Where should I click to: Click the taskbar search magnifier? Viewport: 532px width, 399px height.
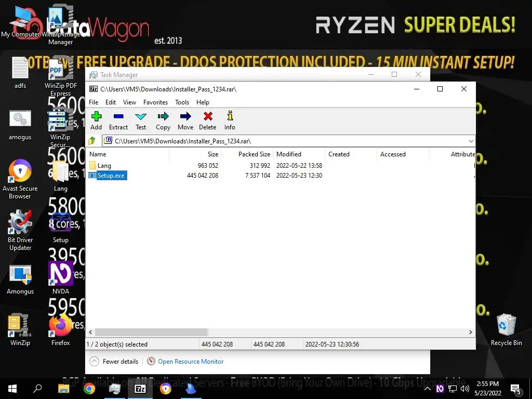[37, 389]
